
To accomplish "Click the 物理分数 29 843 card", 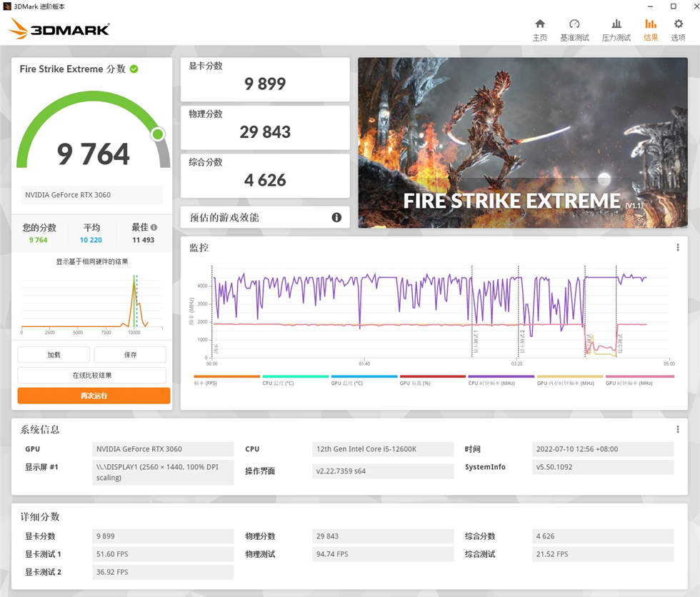I will (x=265, y=128).
